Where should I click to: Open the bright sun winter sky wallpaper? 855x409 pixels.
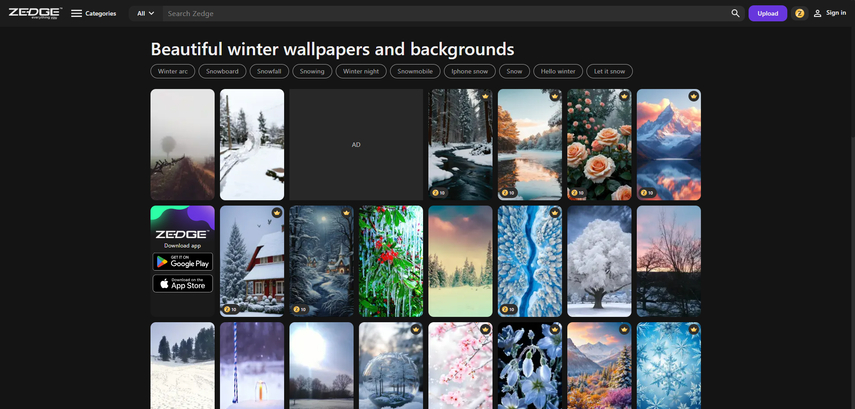(321, 365)
